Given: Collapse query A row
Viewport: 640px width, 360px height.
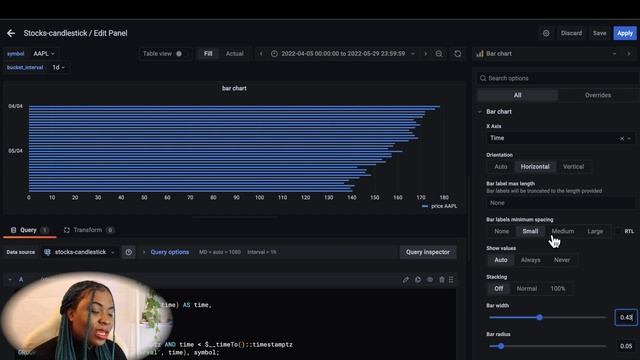Looking at the screenshot, I should point(10,280).
